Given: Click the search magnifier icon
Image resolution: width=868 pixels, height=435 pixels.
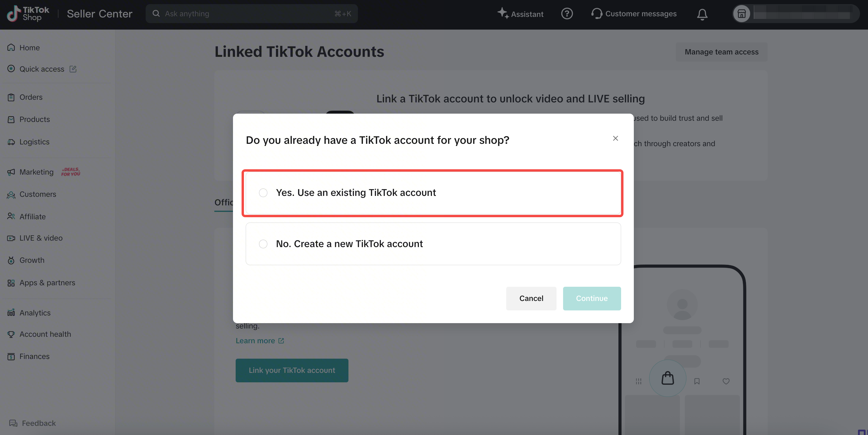Looking at the screenshot, I should pyautogui.click(x=156, y=14).
